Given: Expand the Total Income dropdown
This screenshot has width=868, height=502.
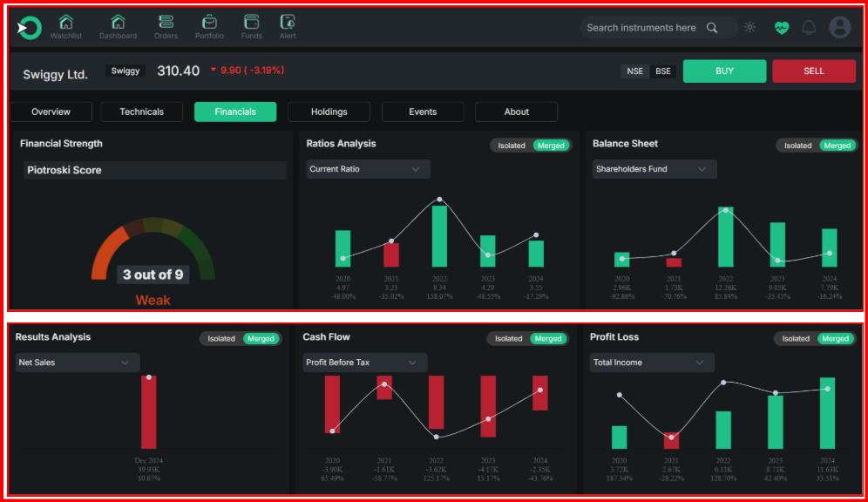Looking at the screenshot, I should pyautogui.click(x=652, y=363).
